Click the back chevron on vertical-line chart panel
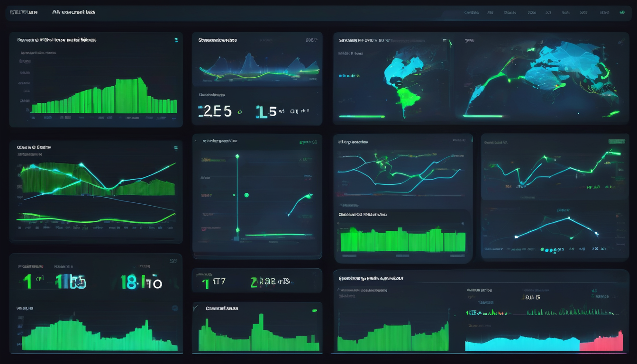637x364 pixels. point(196,141)
